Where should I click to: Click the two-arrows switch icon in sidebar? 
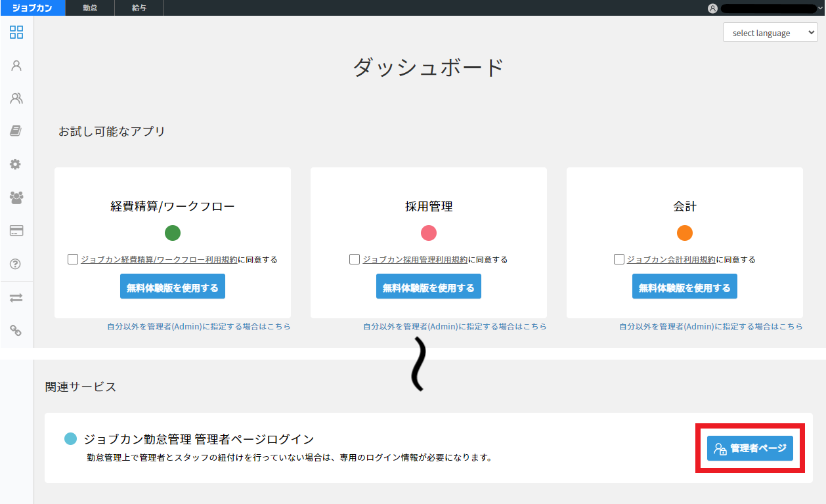(x=16, y=297)
